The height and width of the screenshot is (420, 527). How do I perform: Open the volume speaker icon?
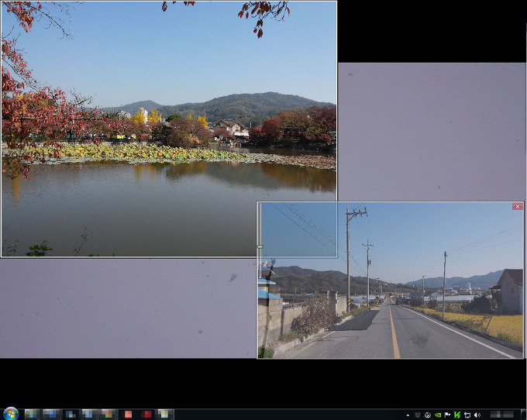477,415
